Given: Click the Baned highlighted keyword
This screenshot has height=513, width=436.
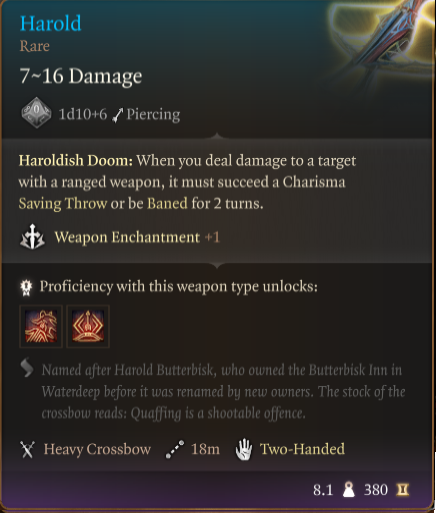Looking at the screenshot, I should (167, 203).
